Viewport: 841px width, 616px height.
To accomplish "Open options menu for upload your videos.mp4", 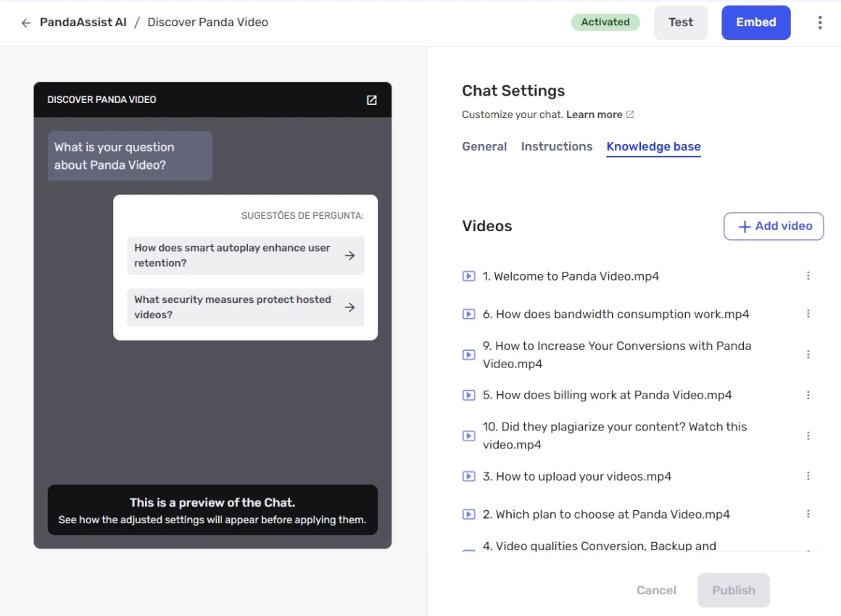I will (x=808, y=476).
